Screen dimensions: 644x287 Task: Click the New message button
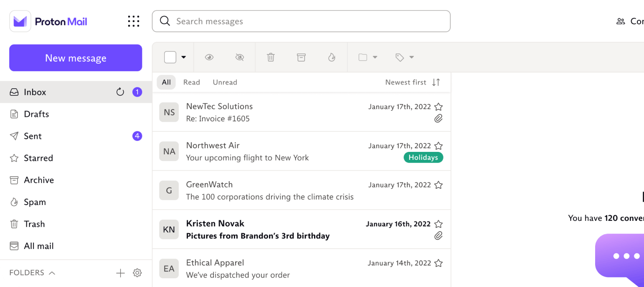pos(76,58)
